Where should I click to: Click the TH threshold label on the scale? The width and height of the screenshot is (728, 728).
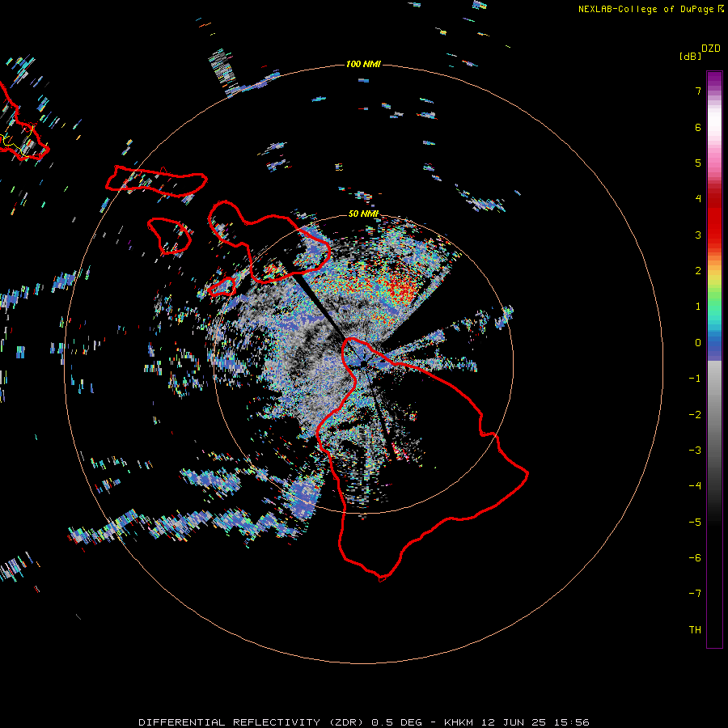click(x=695, y=630)
